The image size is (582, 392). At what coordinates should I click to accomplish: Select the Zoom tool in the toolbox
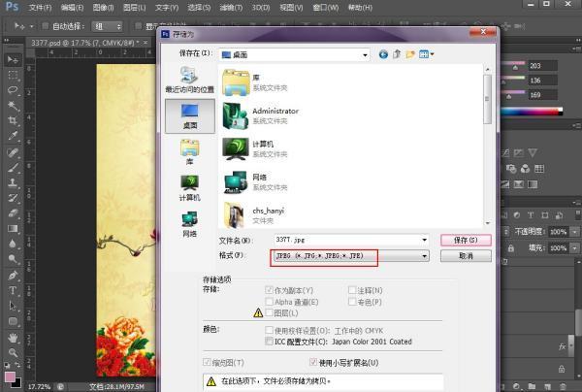[x=13, y=352]
